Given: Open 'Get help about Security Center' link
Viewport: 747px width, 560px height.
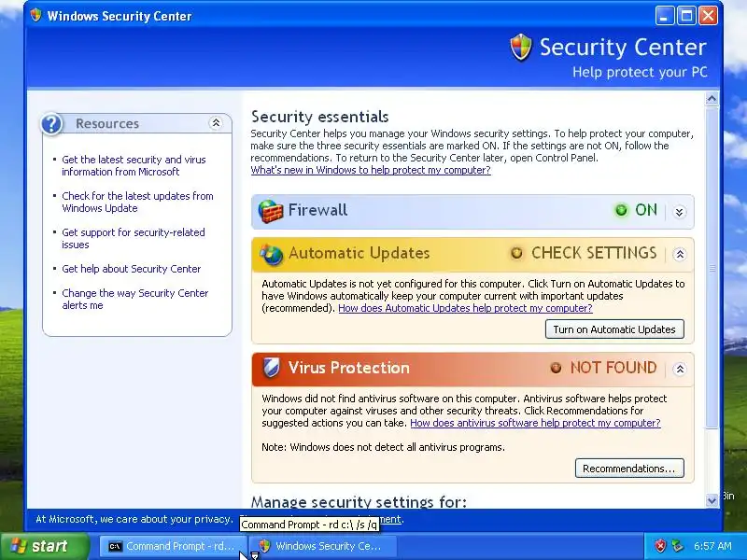Looking at the screenshot, I should click(132, 269).
